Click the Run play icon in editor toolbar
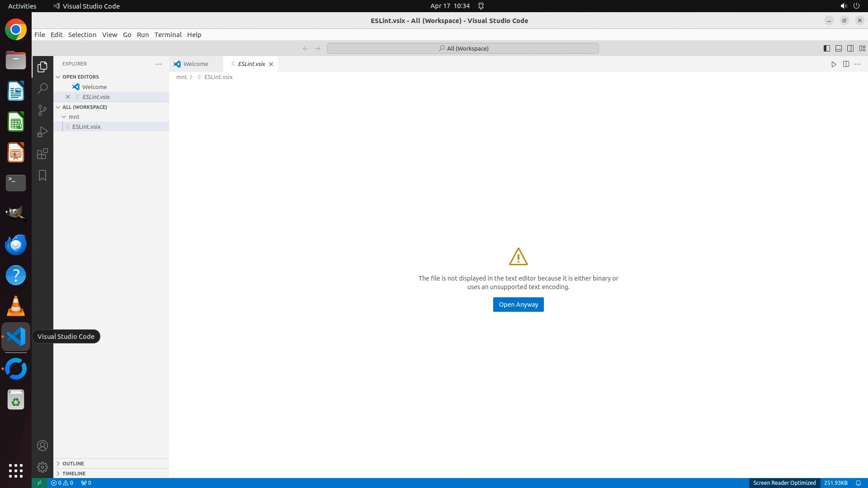Image resolution: width=868 pixels, height=488 pixels. click(x=834, y=64)
